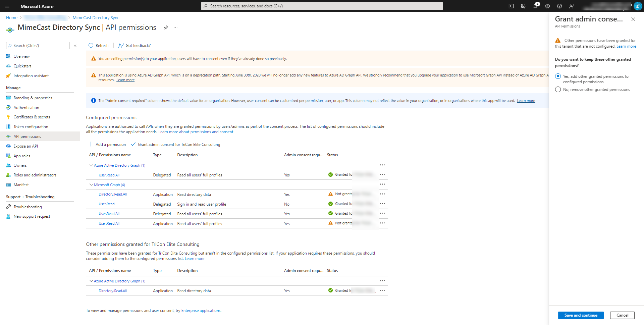Collapse Azure Active Directory Graph under Other permissions

coord(91,281)
